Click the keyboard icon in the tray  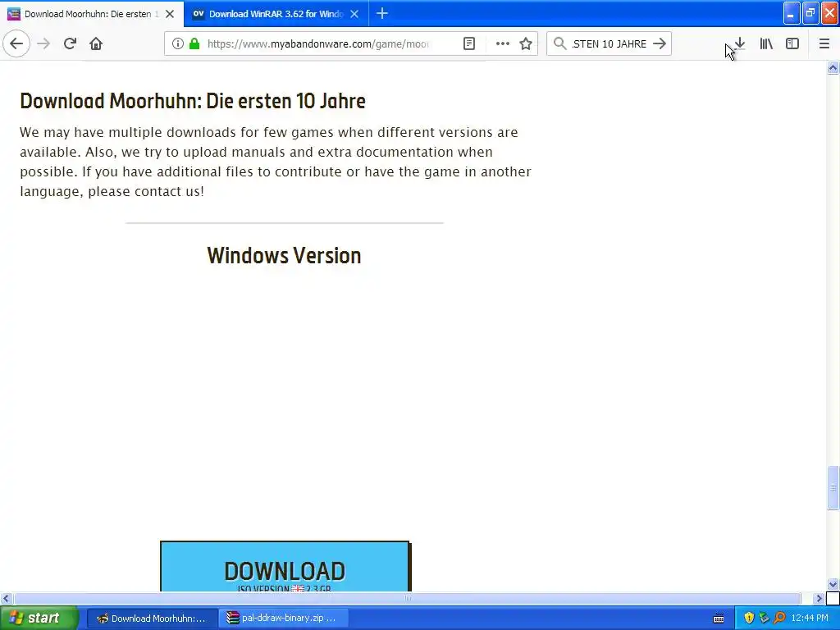pos(719,619)
